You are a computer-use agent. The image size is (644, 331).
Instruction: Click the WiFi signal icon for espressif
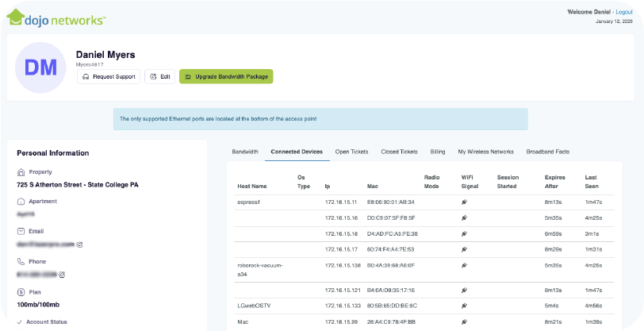[464, 202]
